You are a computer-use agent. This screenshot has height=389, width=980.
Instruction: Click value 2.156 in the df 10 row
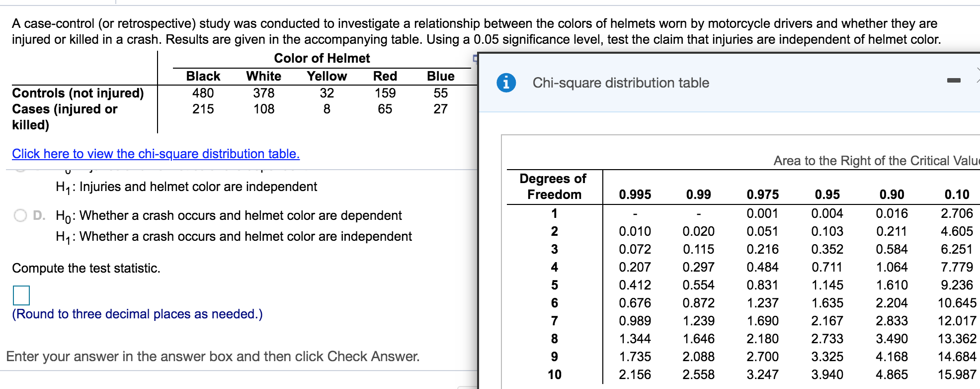point(635,375)
